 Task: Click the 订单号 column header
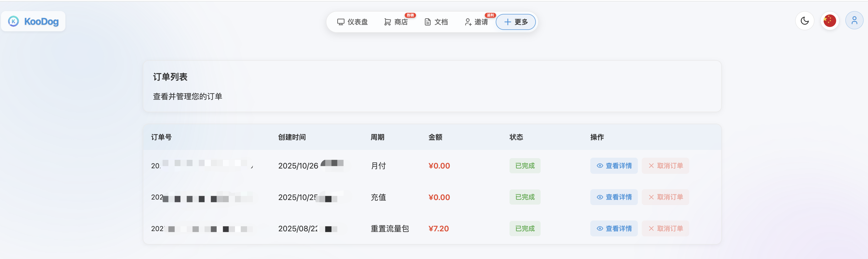coord(161,137)
